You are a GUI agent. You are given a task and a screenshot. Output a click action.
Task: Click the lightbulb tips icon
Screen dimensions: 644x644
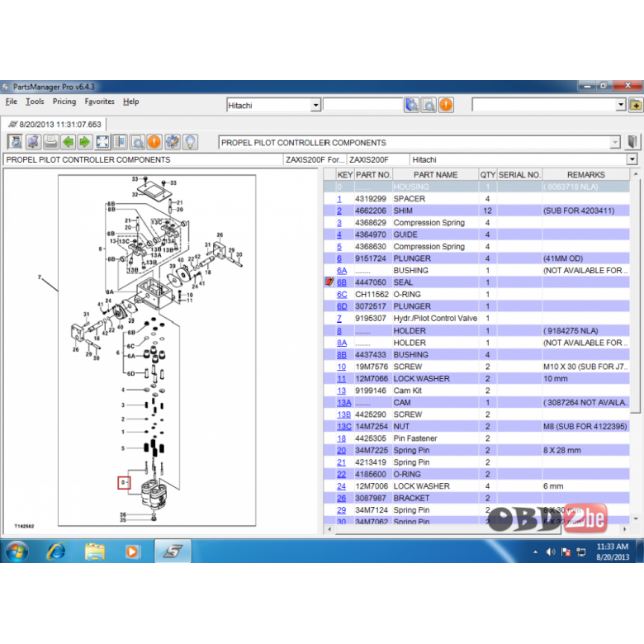pyautogui.click(x=190, y=142)
